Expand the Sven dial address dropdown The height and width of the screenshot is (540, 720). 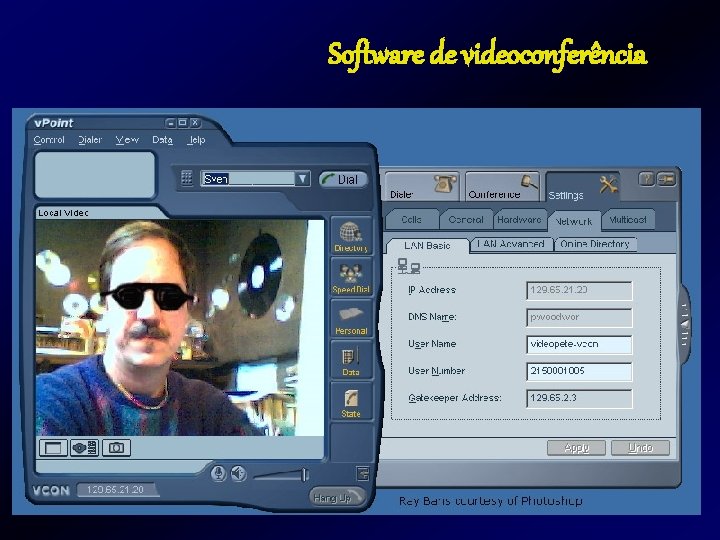(302, 178)
